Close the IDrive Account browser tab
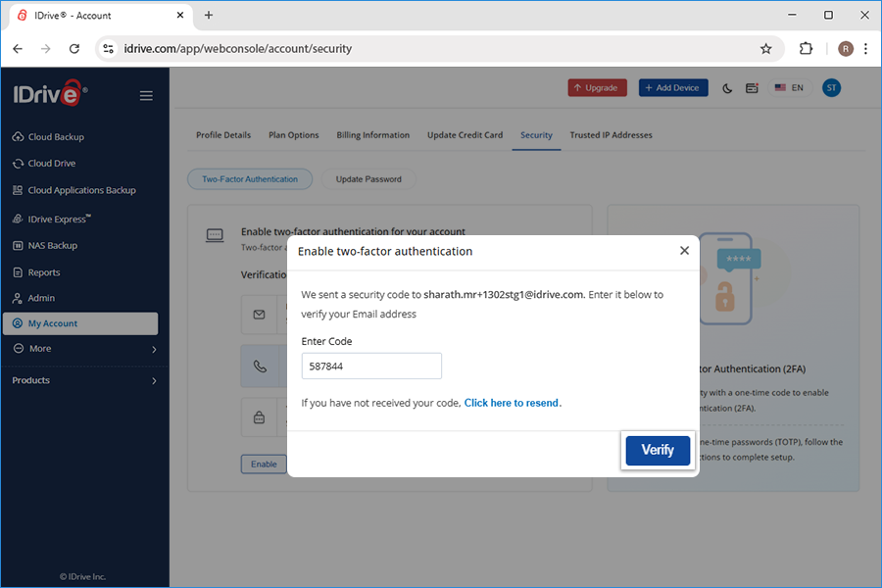The height and width of the screenshot is (588, 882). point(180,16)
